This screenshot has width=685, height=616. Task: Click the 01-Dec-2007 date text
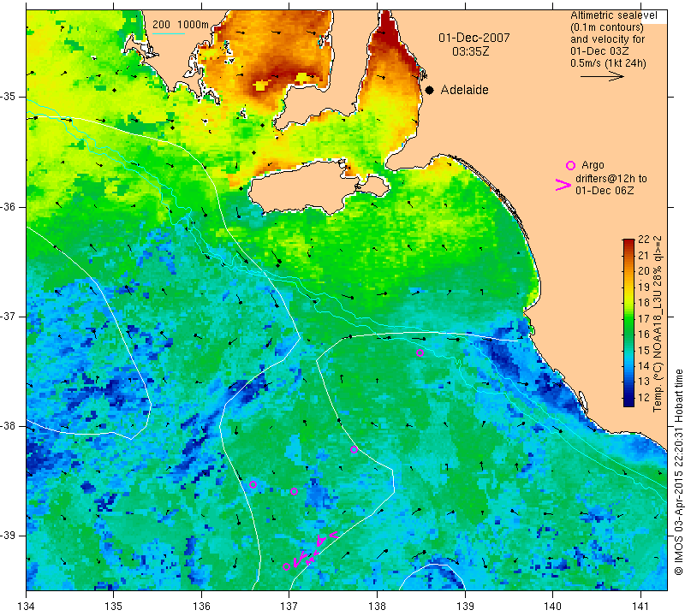(474, 38)
